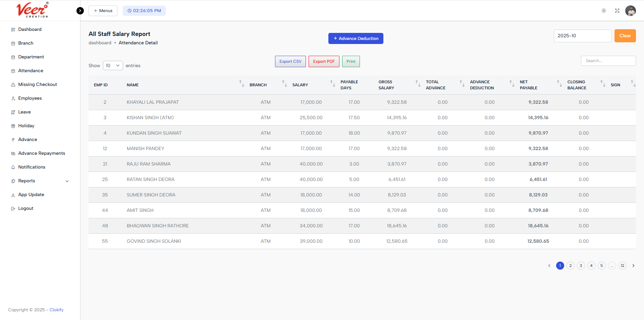Open Missing Checkout section
644x320 pixels.
(37, 84)
